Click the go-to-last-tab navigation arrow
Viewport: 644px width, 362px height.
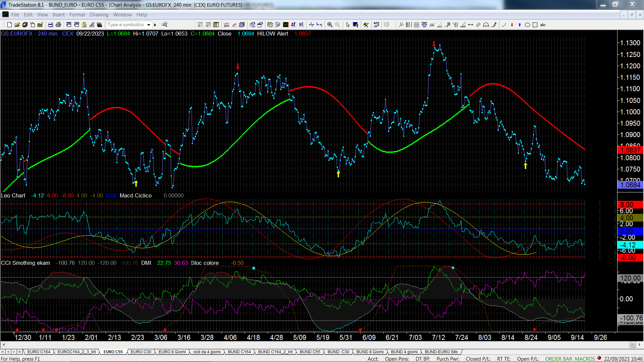point(19,352)
